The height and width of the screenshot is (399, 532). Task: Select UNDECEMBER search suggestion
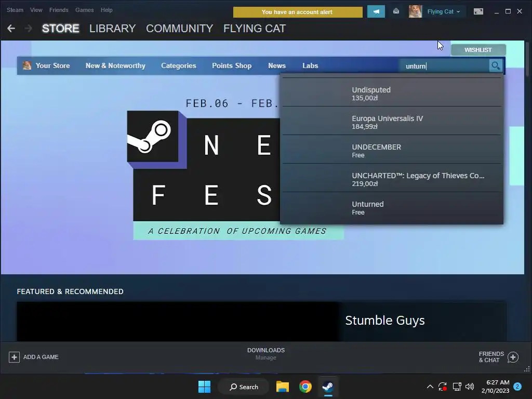392,151
